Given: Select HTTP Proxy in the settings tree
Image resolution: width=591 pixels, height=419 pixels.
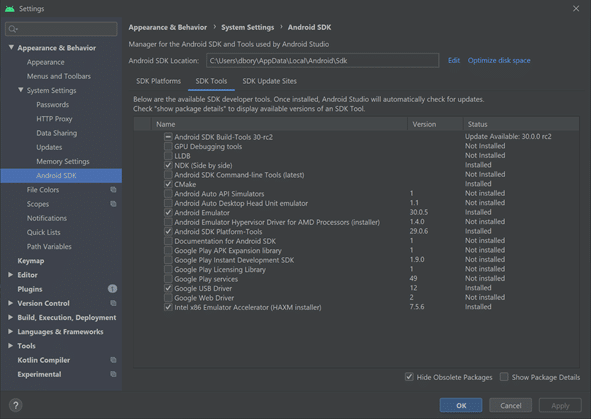Looking at the screenshot, I should point(54,119).
